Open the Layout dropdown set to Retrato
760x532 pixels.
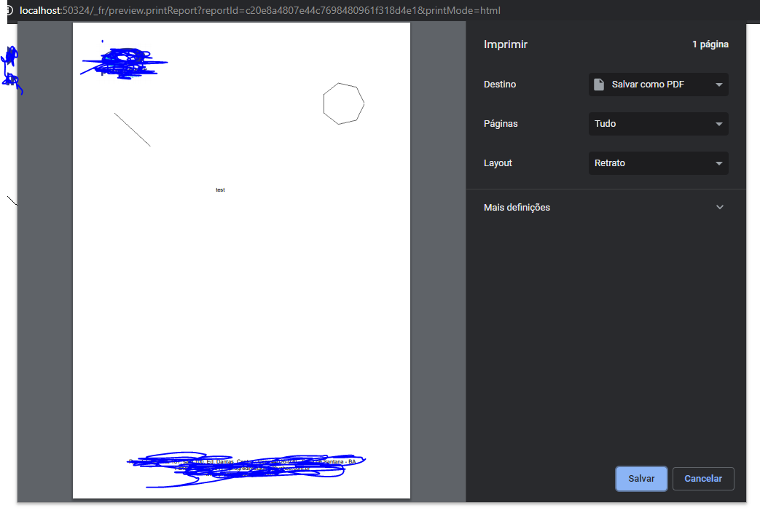[x=658, y=163]
